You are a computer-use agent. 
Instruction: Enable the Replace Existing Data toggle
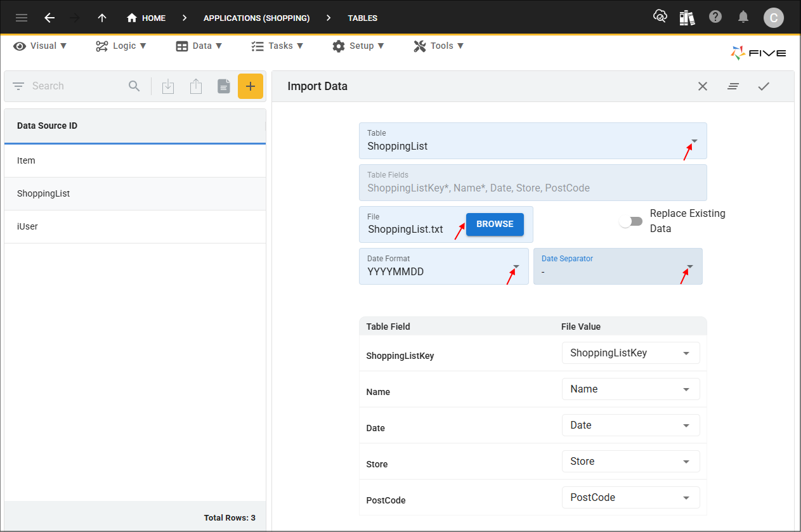click(x=631, y=221)
